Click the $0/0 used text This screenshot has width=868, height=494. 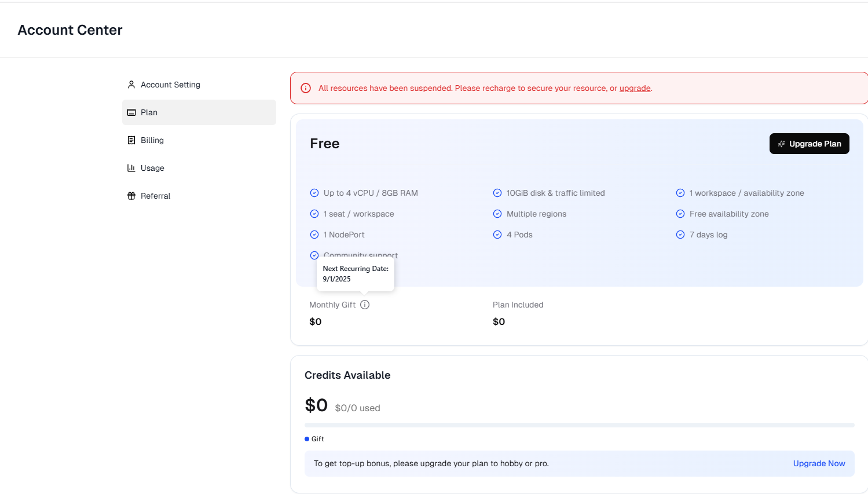358,408
